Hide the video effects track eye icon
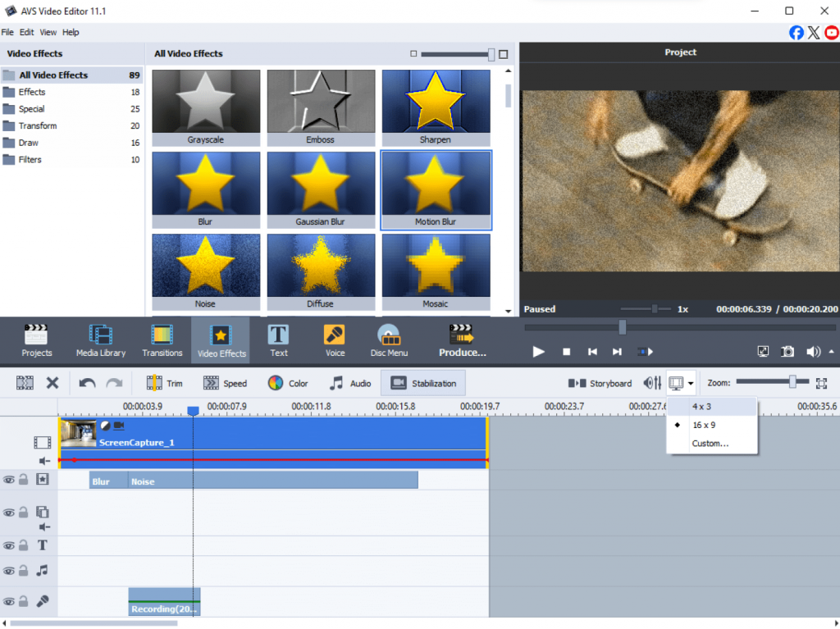The height and width of the screenshot is (629, 840). point(9,480)
